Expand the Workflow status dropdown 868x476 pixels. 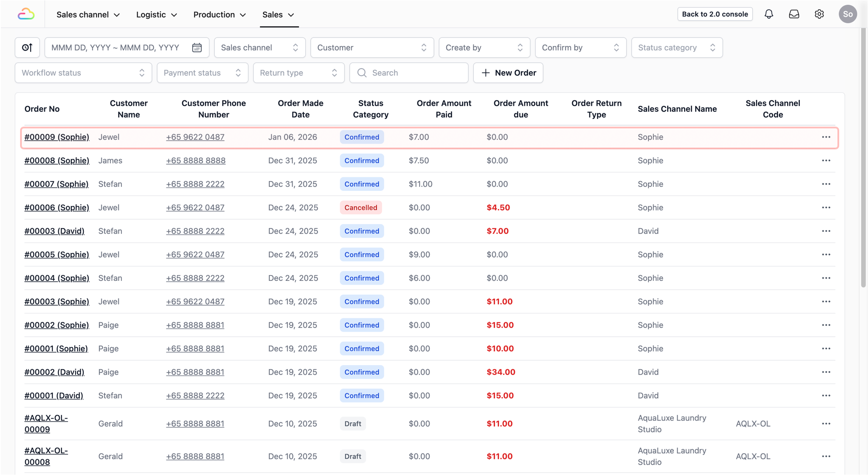[x=83, y=73]
